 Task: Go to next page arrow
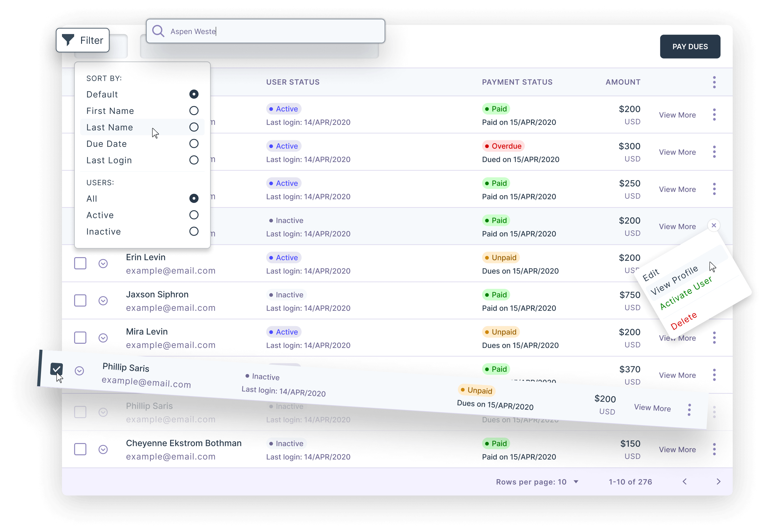click(x=718, y=482)
